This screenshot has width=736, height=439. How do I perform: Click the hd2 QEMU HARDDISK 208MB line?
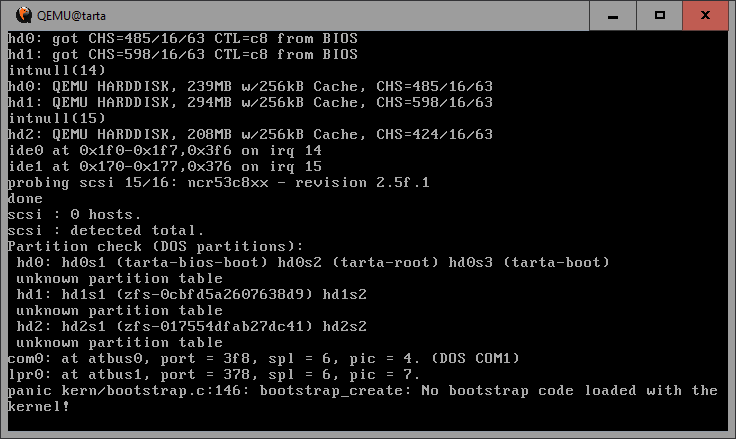pos(250,134)
